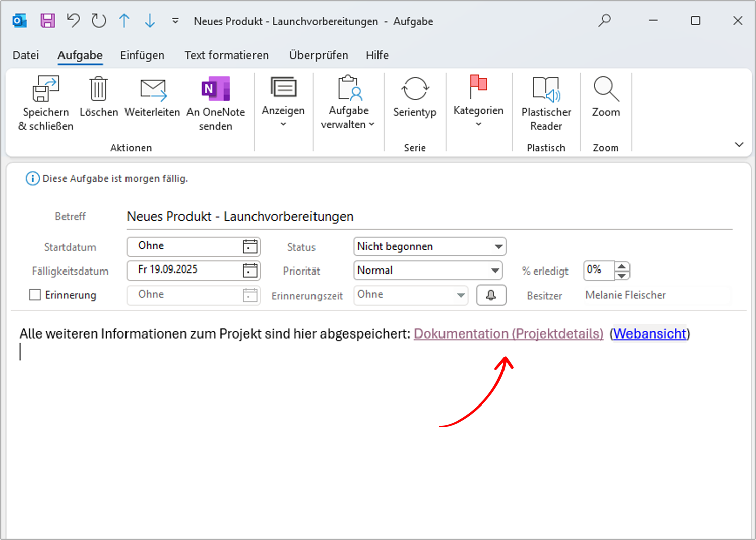Switch to the Einfügen tab
The height and width of the screenshot is (540, 756).
click(142, 55)
